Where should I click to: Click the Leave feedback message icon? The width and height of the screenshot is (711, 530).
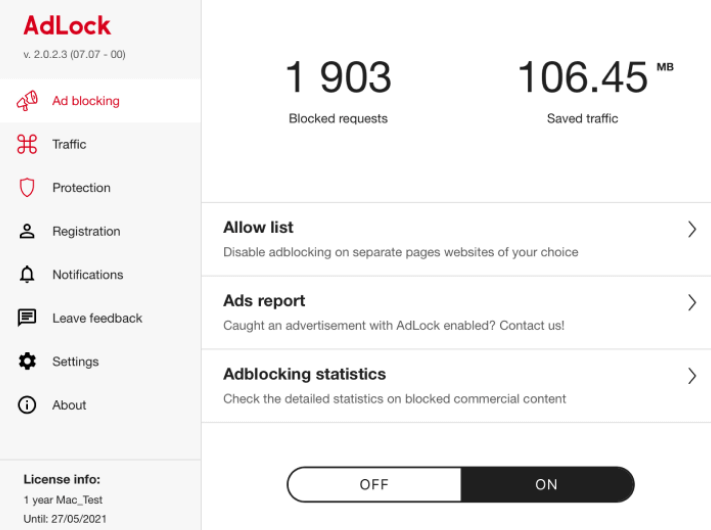(27, 318)
